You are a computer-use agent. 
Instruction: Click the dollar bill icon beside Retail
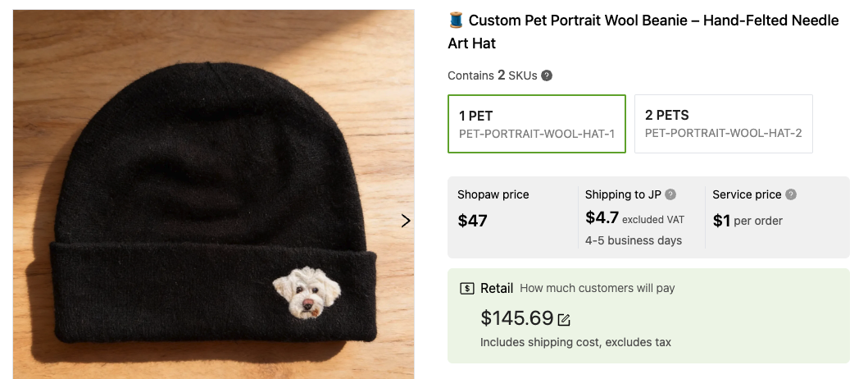[467, 288]
